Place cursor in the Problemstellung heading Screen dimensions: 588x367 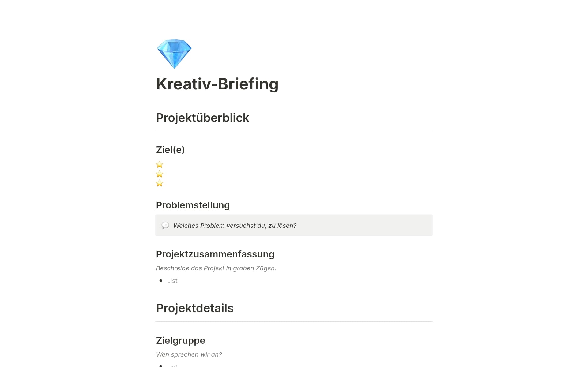(x=193, y=205)
